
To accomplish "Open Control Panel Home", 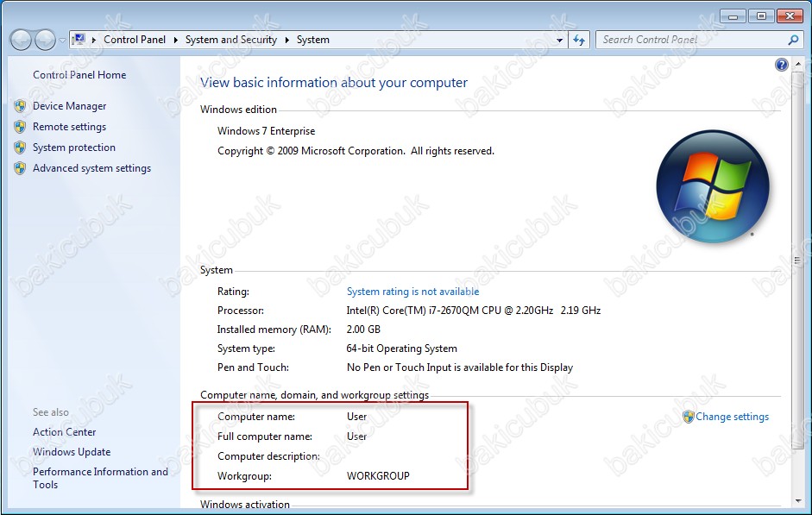I will pos(79,75).
